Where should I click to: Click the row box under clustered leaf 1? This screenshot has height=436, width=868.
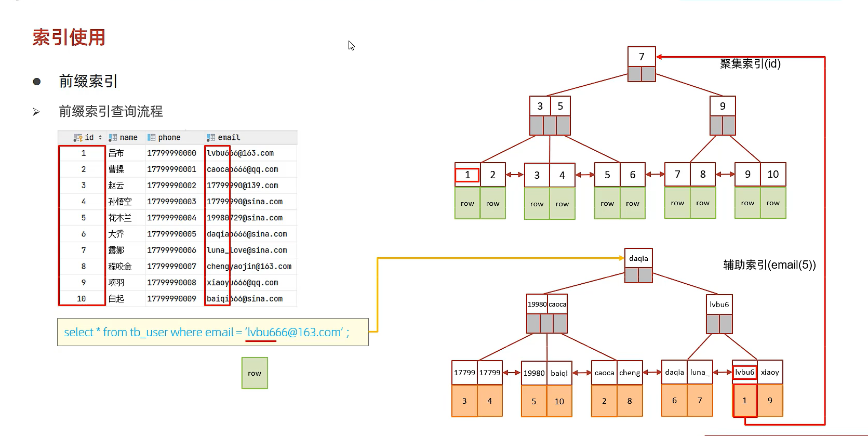coord(468,203)
